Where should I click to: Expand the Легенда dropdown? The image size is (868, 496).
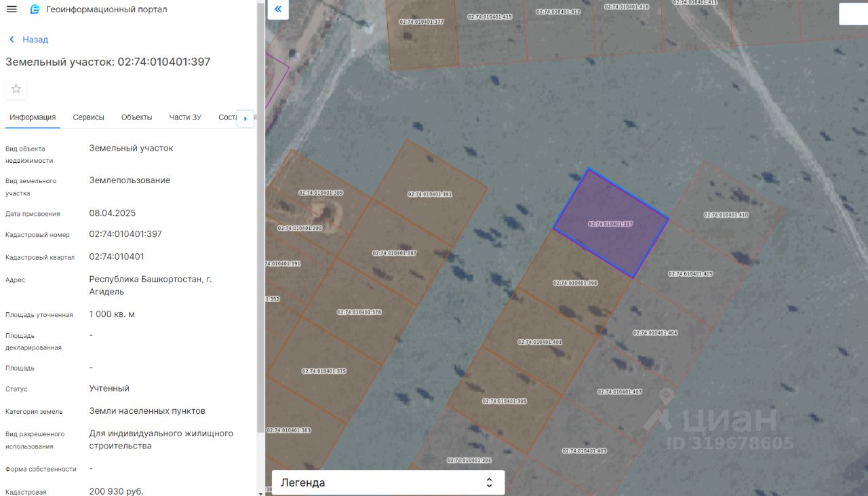pos(389,482)
